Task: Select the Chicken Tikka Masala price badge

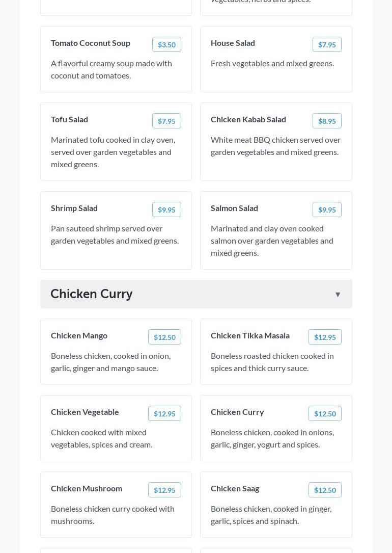Action: point(325,337)
